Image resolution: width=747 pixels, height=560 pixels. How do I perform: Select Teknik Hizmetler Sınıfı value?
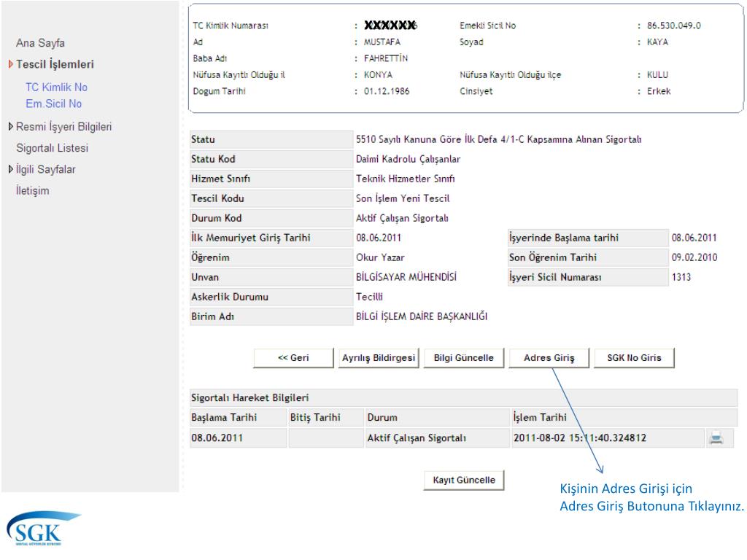tap(406, 179)
